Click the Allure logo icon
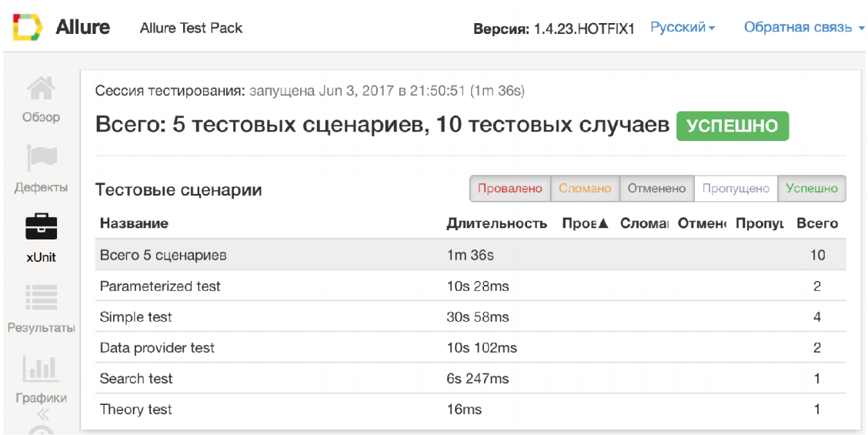Image resolution: width=868 pixels, height=435 pixels. pos(28,28)
